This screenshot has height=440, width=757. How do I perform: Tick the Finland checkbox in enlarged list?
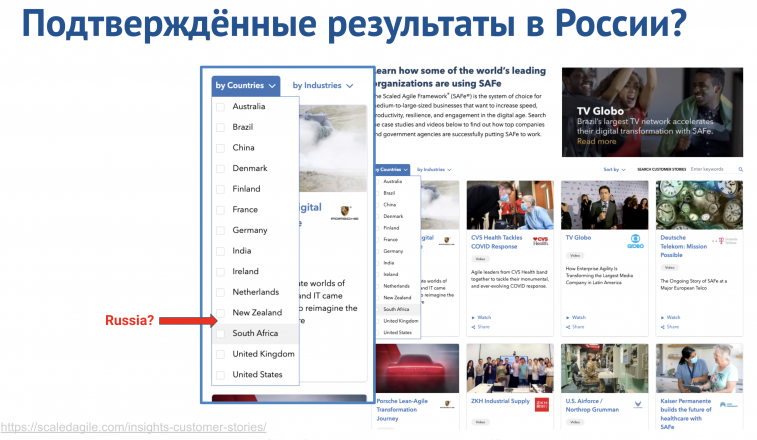pyautogui.click(x=220, y=189)
